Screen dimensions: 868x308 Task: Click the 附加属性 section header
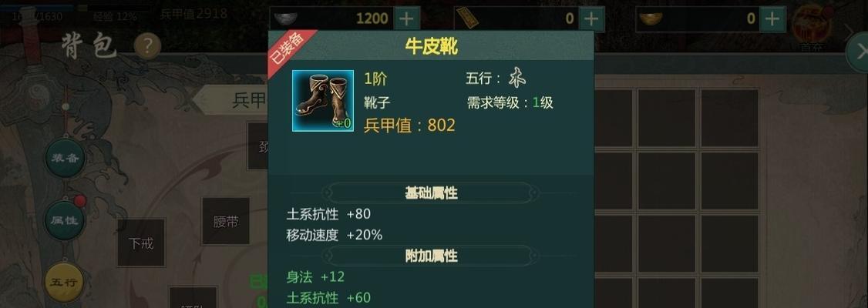(x=431, y=256)
